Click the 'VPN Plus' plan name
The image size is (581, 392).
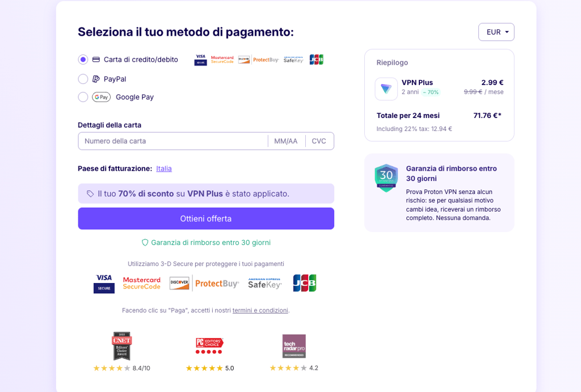(417, 83)
